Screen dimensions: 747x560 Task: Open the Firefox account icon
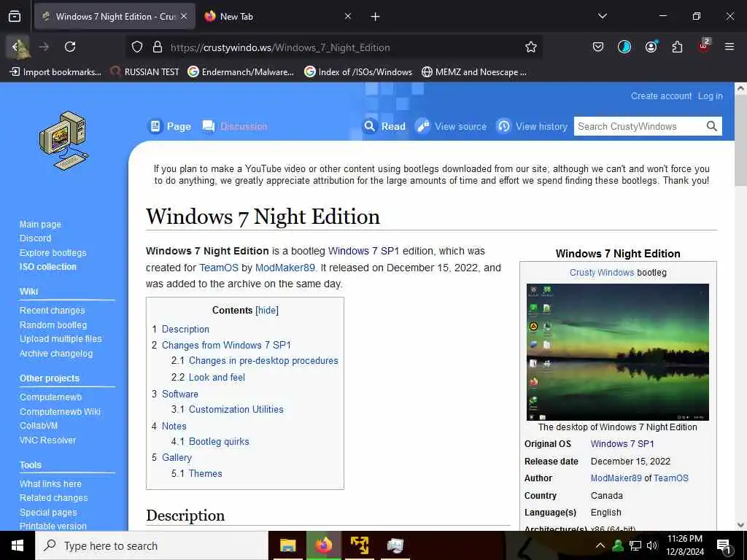(651, 47)
